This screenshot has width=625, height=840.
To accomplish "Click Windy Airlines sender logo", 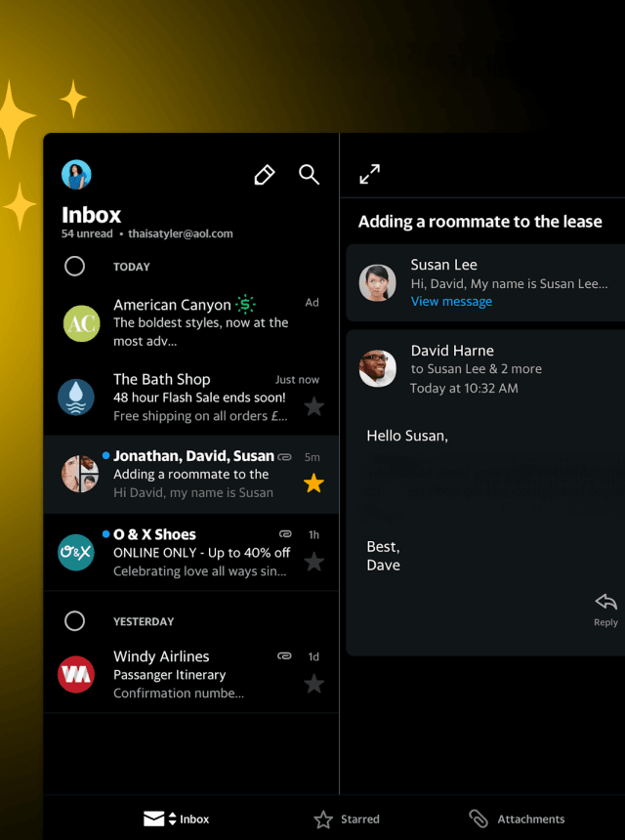I will coord(76,674).
